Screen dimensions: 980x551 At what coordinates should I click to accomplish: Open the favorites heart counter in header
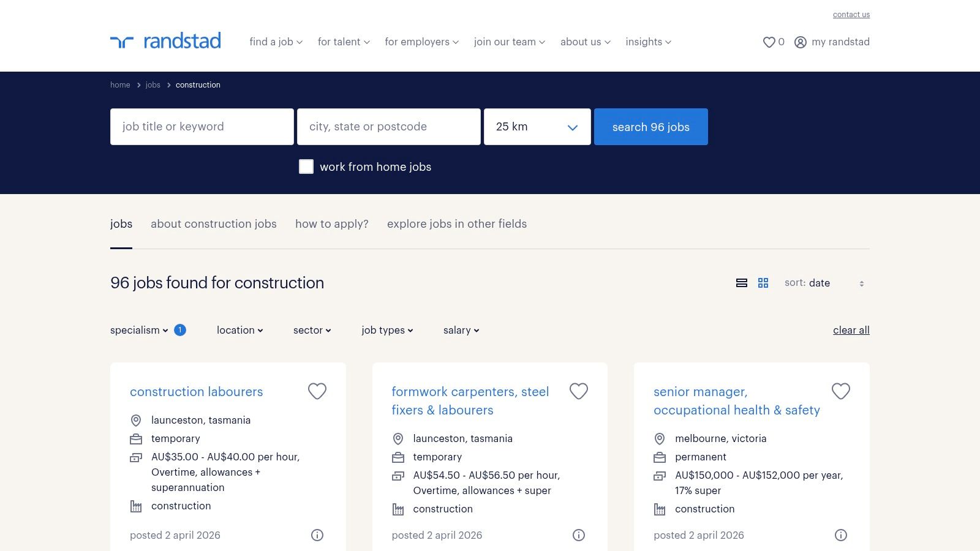pos(772,42)
